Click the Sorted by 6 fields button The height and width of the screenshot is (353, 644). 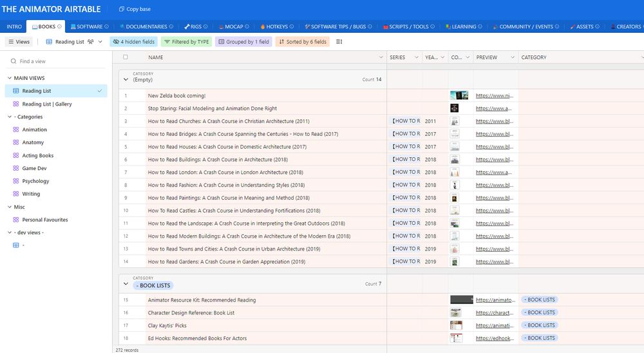[302, 41]
